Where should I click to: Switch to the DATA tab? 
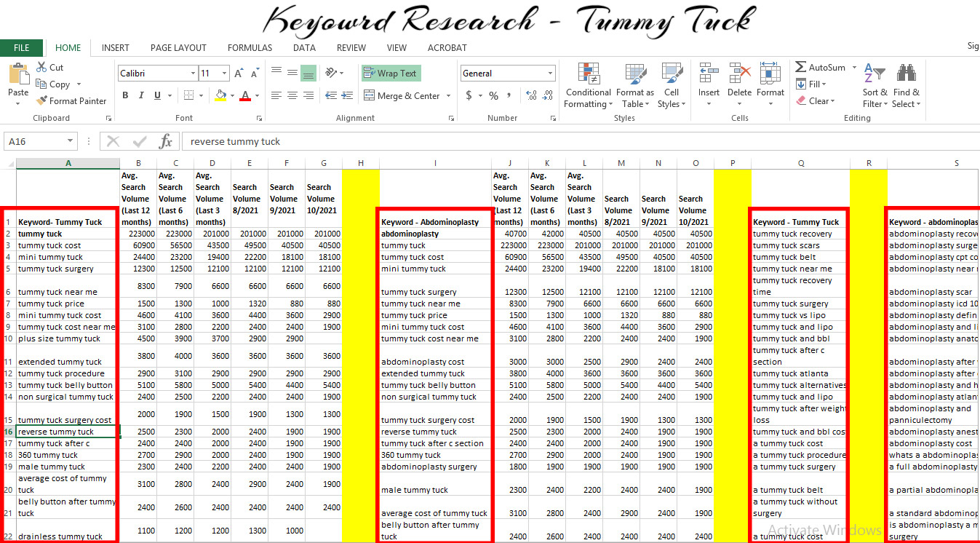[x=304, y=48]
